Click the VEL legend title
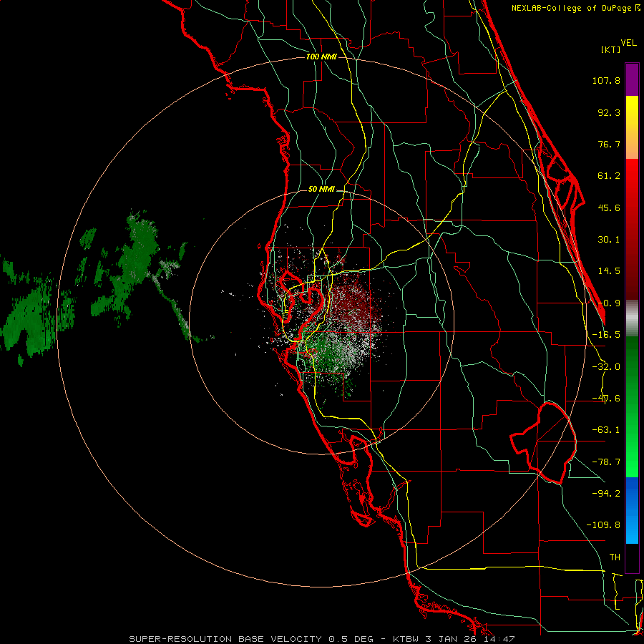Image resolution: width=644 pixels, height=644 pixels. (628, 42)
